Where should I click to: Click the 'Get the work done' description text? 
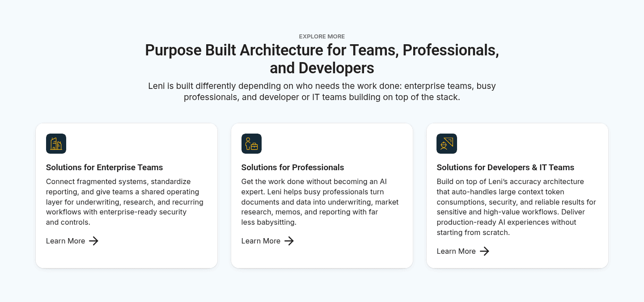point(320,202)
